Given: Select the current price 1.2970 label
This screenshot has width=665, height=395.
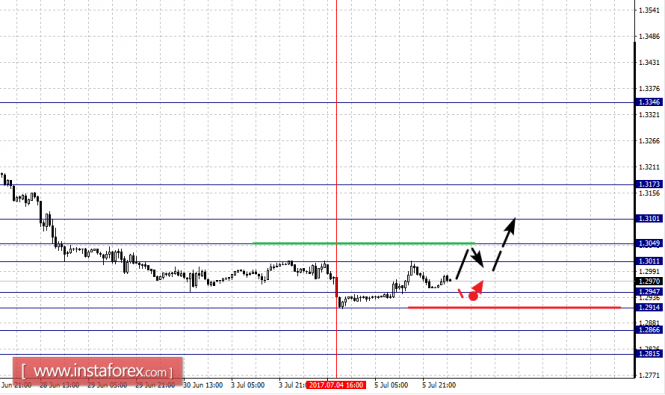Looking at the screenshot, I should (649, 281).
